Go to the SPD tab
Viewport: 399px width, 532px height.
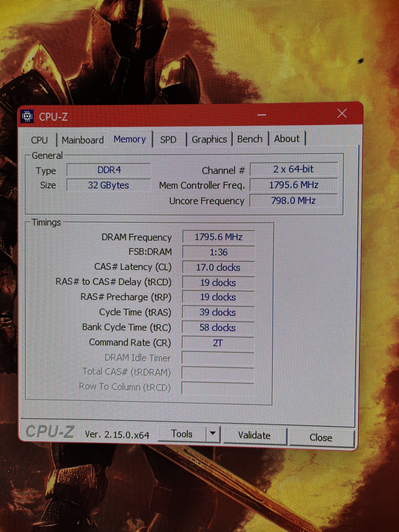[168, 139]
